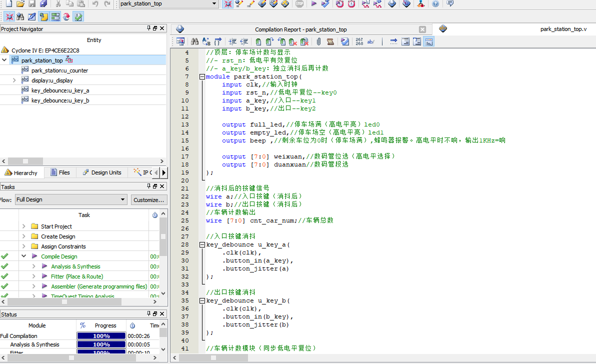
Task: Click the Customize... button
Action: [x=149, y=199]
